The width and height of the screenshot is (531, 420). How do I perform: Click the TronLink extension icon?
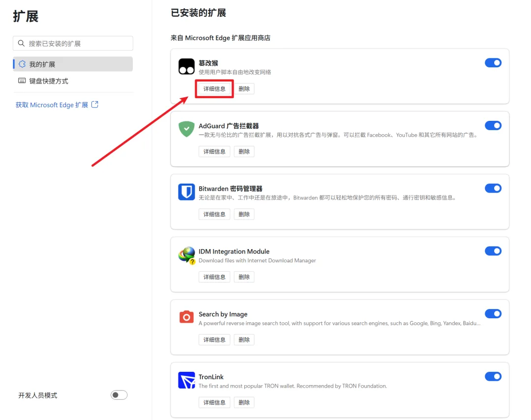pos(186,380)
